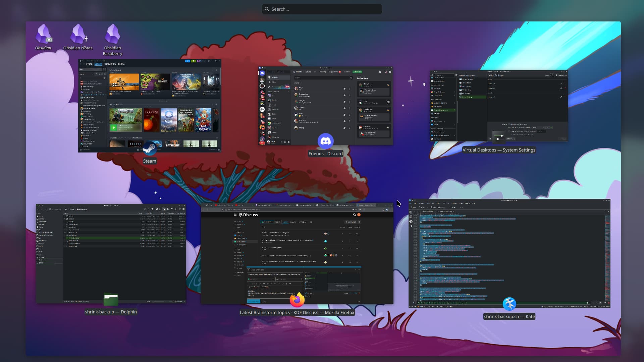Click the Firefox app icon badge
Image resolution: width=644 pixels, height=362 pixels.
click(x=297, y=299)
